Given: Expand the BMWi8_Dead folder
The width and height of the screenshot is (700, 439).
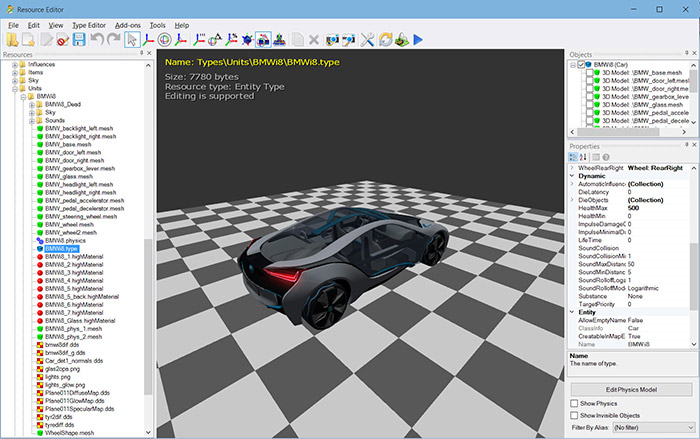Looking at the screenshot, I should point(32,105).
